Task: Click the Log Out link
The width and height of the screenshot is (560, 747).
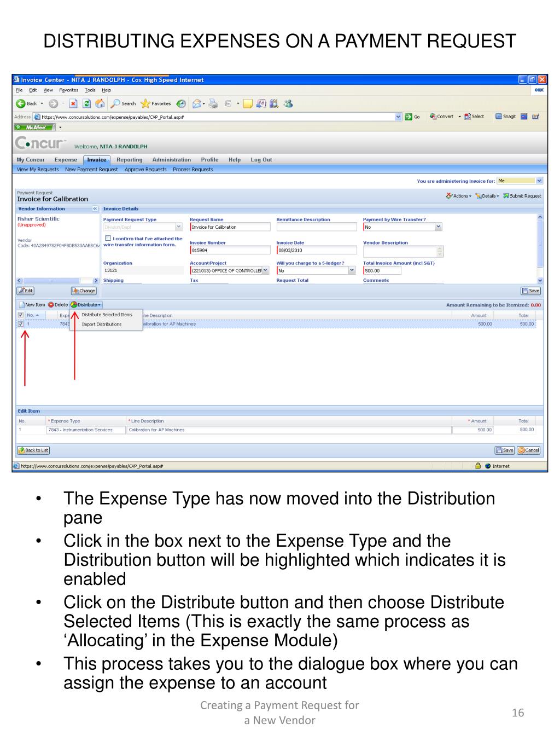Action: pos(261,160)
